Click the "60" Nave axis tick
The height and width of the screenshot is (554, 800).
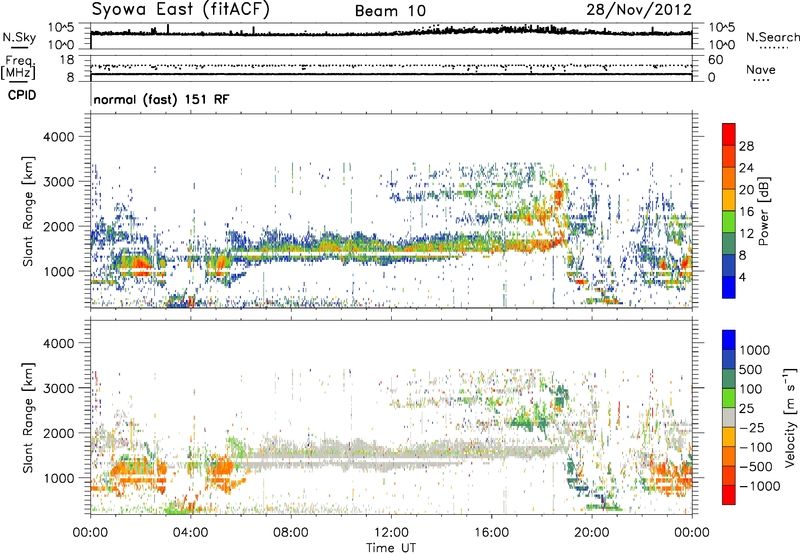[x=715, y=60]
